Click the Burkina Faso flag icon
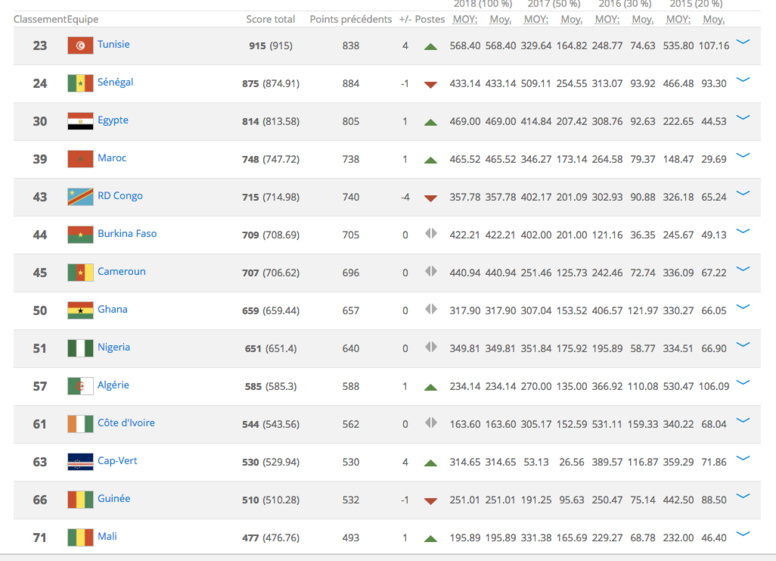This screenshot has width=776, height=561. click(80, 235)
